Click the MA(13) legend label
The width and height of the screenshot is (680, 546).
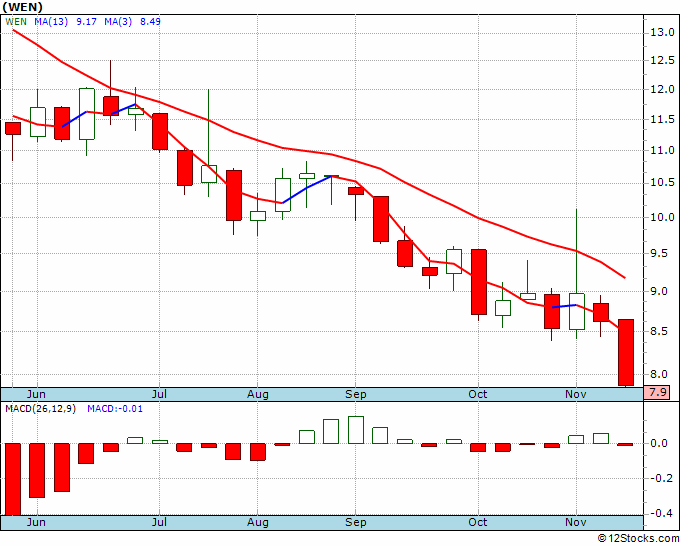coord(51,21)
